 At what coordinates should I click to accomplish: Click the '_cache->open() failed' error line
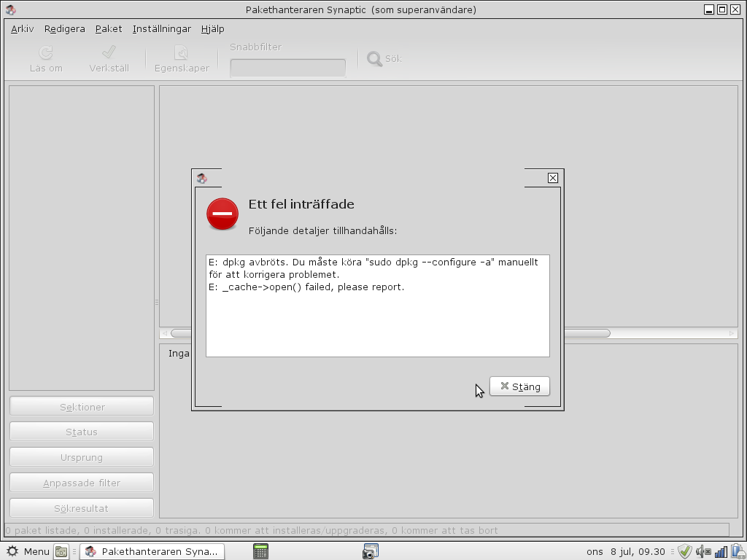click(306, 287)
